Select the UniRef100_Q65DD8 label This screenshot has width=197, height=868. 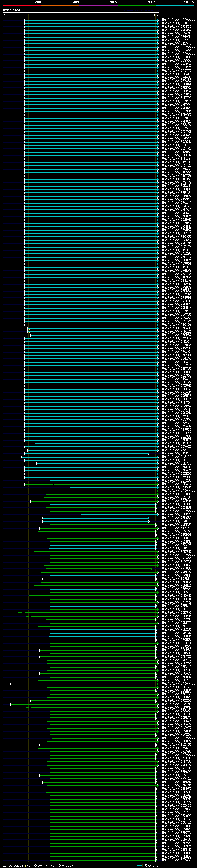(x=177, y=535)
